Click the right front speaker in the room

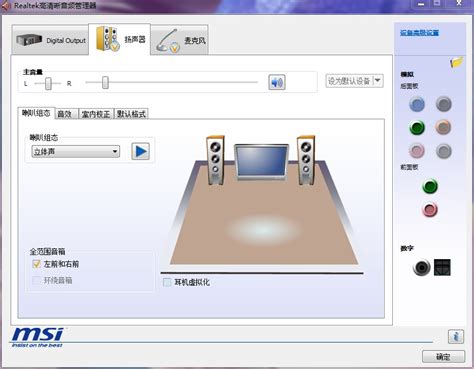click(x=306, y=160)
